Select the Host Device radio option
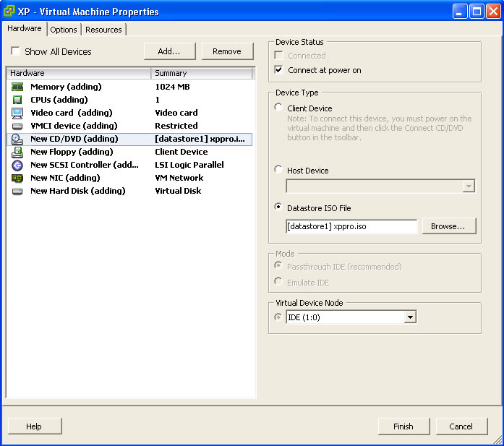This screenshot has height=446, width=504. pos(278,170)
